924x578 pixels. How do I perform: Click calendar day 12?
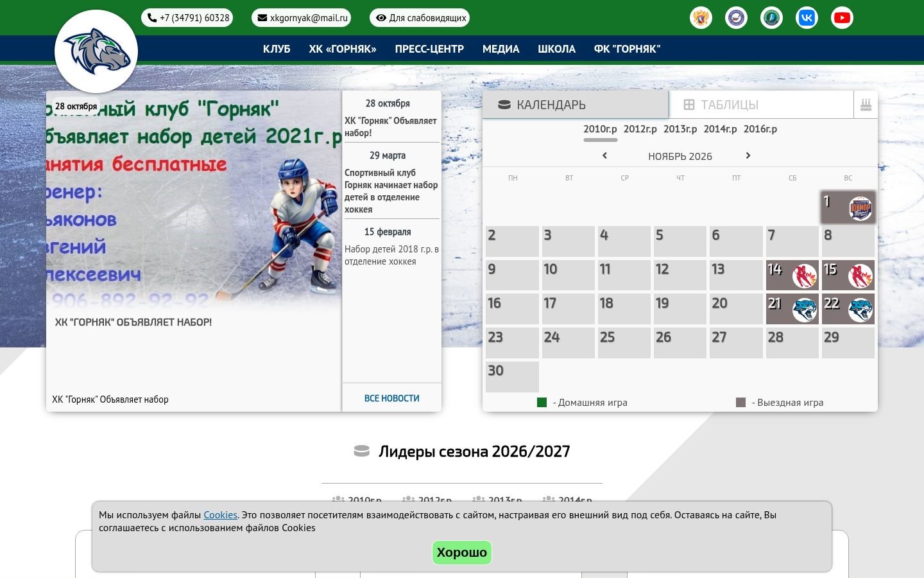coord(680,276)
